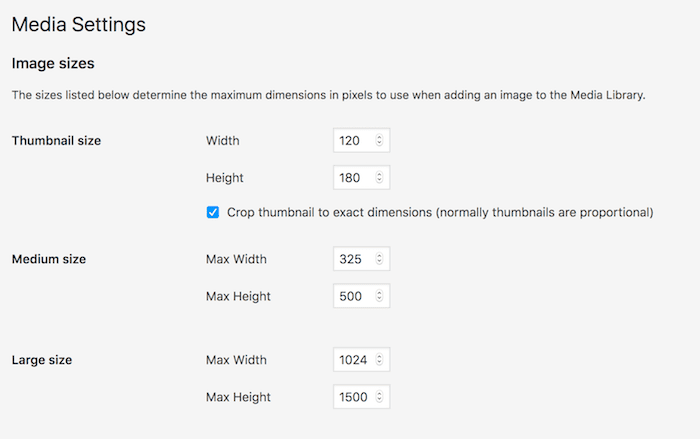Screen dimensions: 700x439
Task: Click the Width label under Thumbnail size
Action: pos(223,141)
